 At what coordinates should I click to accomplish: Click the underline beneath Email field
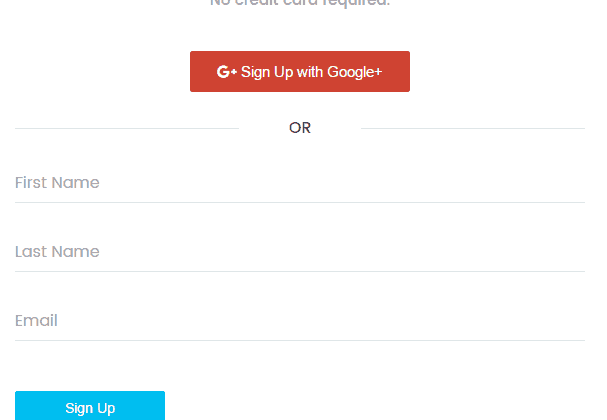pyautogui.click(x=300, y=340)
